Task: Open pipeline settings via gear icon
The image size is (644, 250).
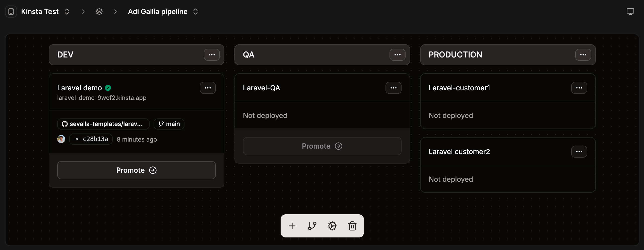Action: 332,226
